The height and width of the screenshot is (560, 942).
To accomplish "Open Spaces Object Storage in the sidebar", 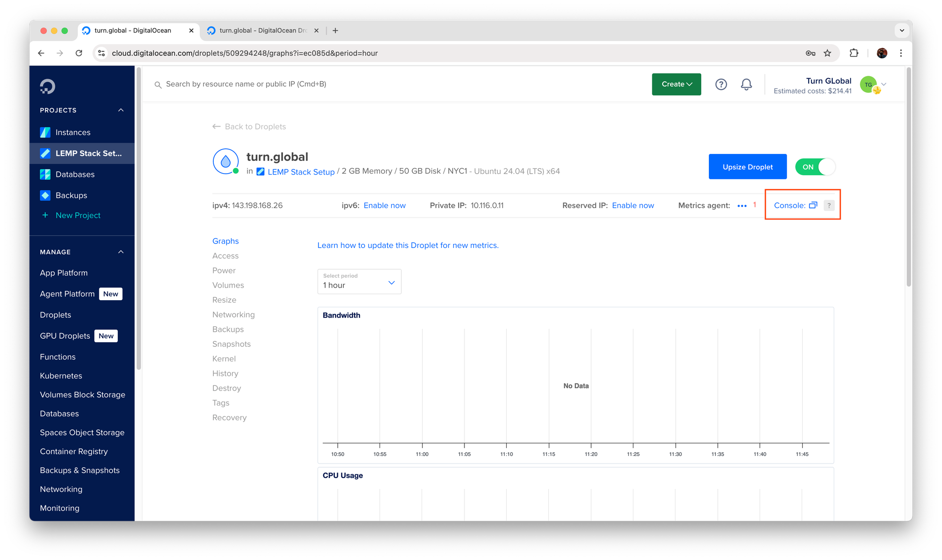I will point(82,432).
